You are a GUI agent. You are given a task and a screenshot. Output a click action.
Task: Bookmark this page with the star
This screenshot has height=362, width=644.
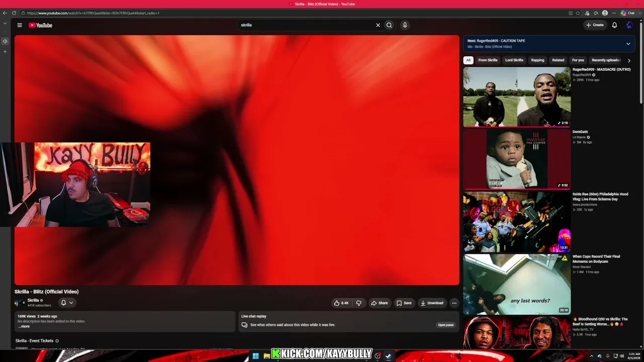578,13
